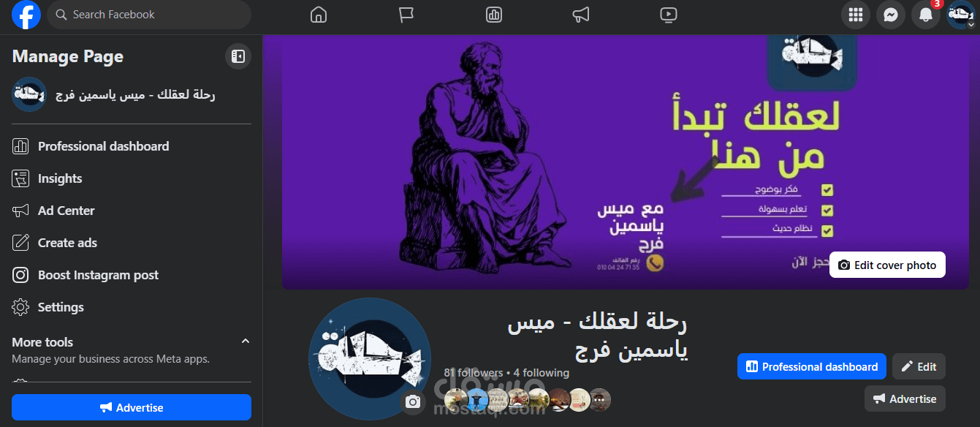Open Messenger chats icon
This screenshot has width=980, height=427.
tap(890, 15)
